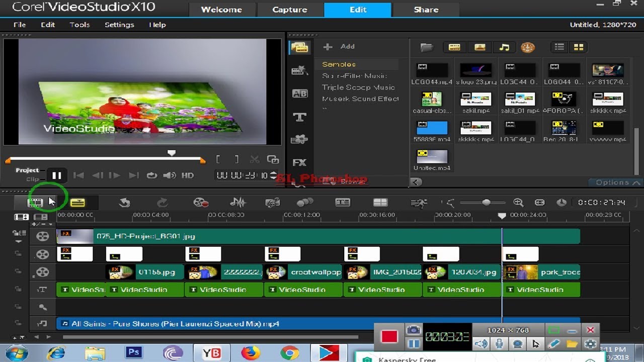Fit project in timeline window

click(x=540, y=203)
